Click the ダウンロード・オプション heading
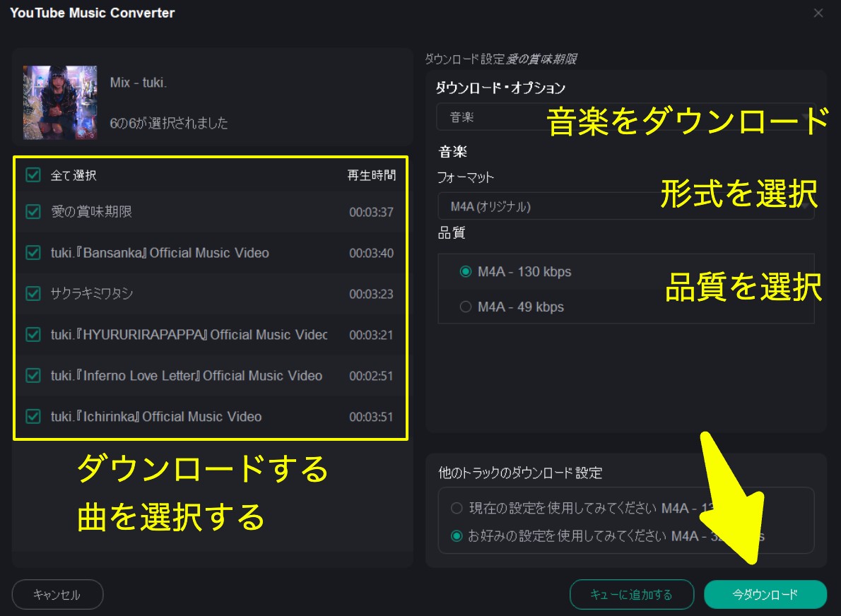 (x=500, y=88)
